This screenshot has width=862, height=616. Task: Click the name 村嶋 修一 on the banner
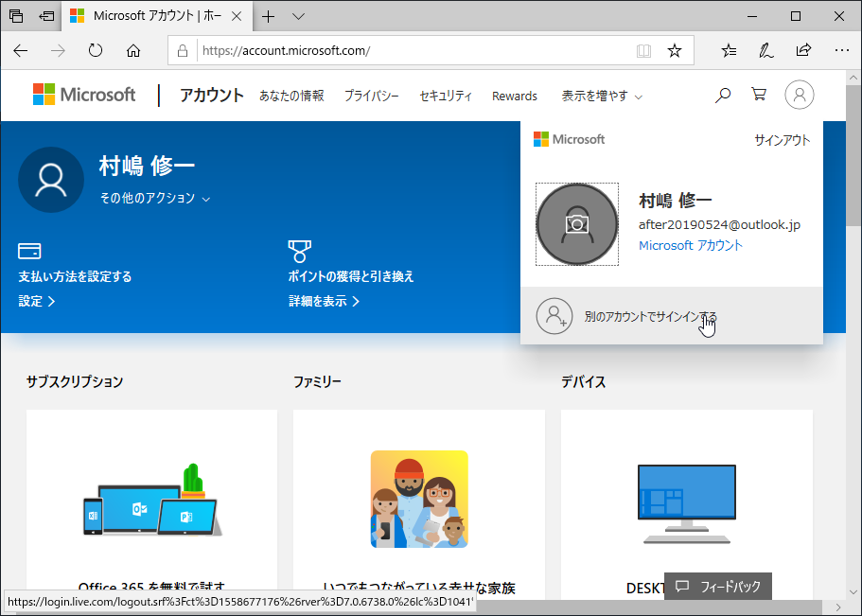point(147,166)
